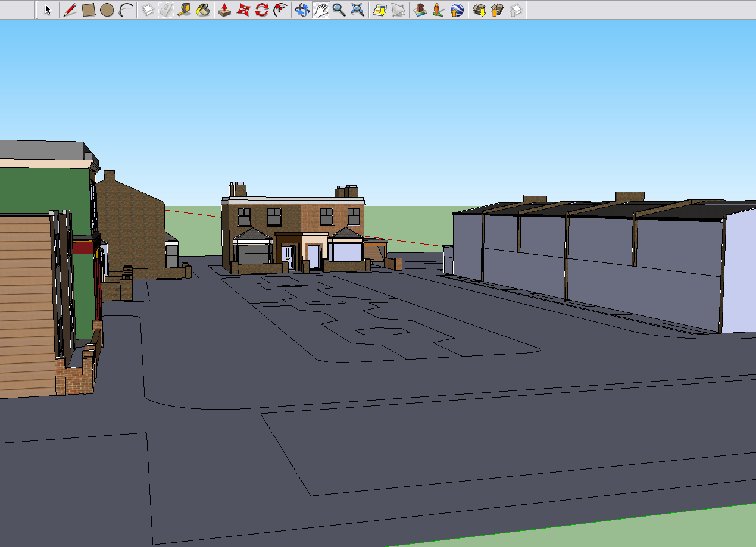Switch to the Orbit camera tool
The image size is (756, 547).
tap(302, 10)
